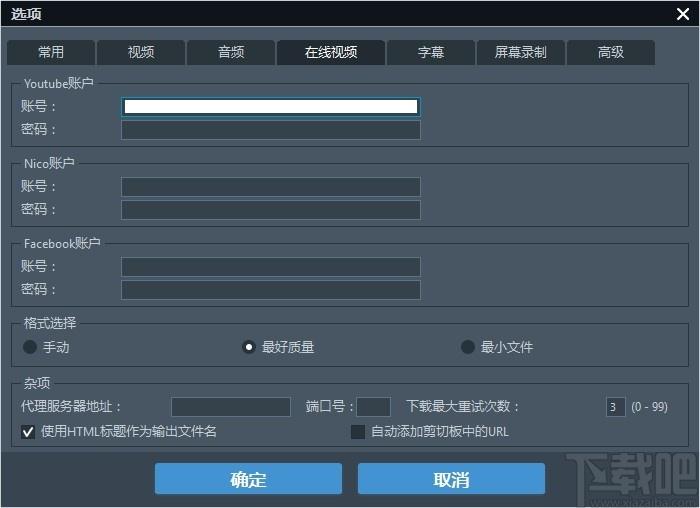Click the 下载最大重试次数 value box
This screenshot has height=508, width=700.
(615, 407)
